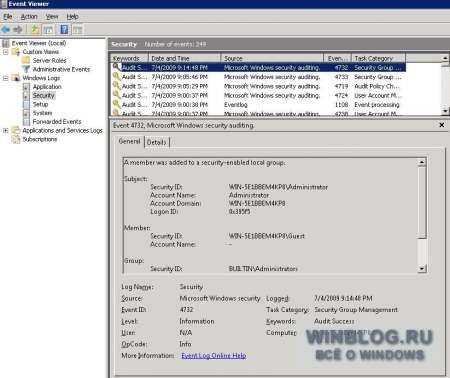The image size is (450, 378).
Task: Collapse the Windows Logs tree node
Action: (x=6, y=78)
